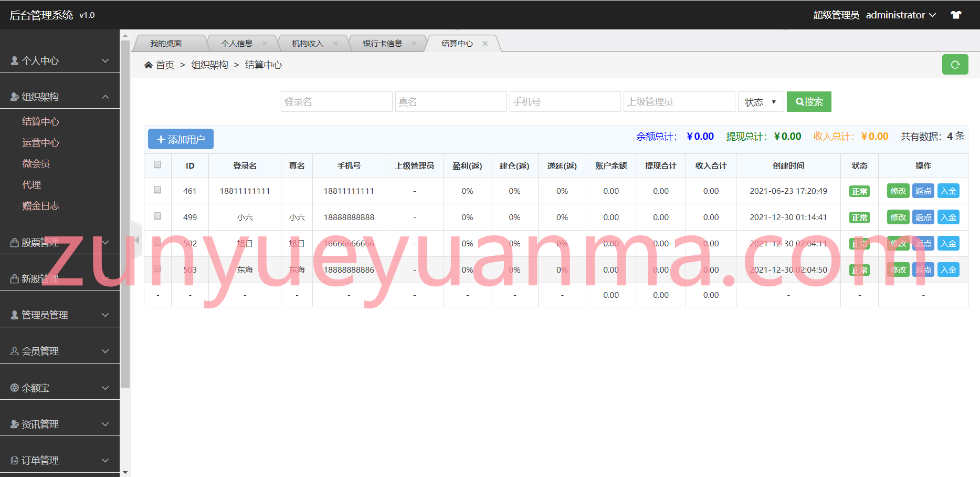
Task: Click the sidebar scrollbar up arrow
Action: 125,35
